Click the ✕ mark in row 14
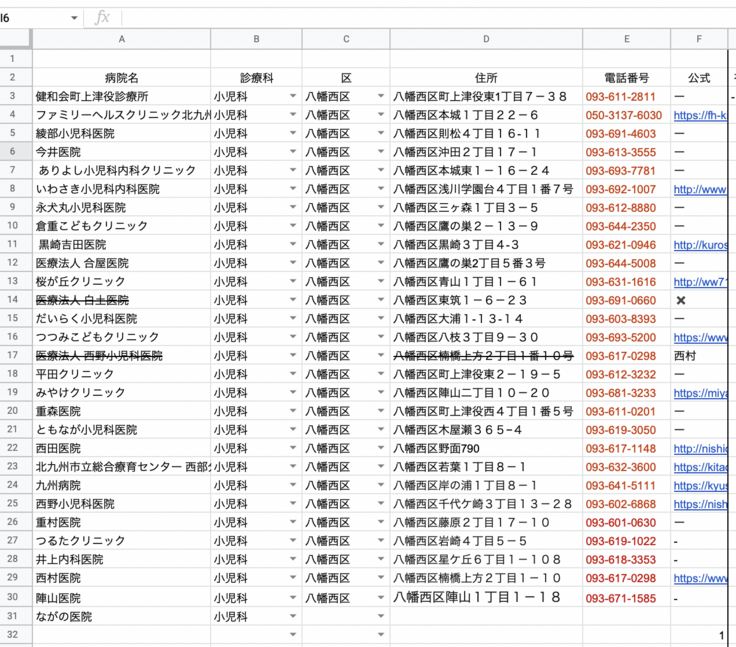 681,300
